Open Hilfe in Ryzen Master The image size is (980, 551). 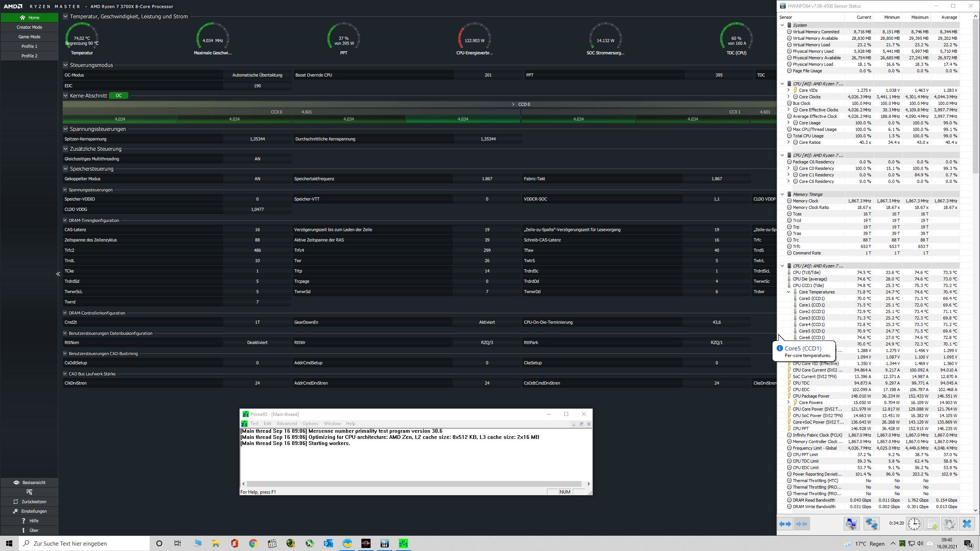coord(29,521)
